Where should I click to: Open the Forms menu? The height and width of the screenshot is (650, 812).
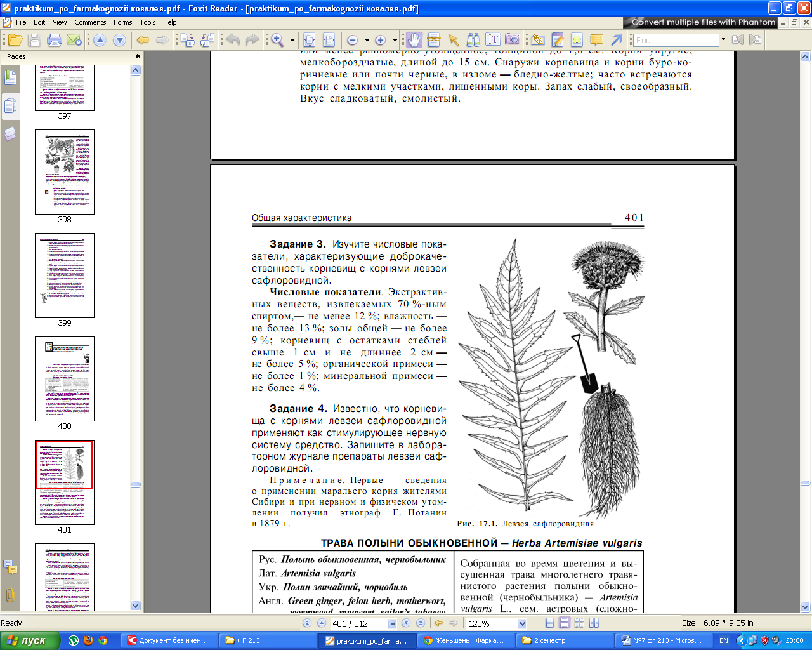[x=123, y=22]
